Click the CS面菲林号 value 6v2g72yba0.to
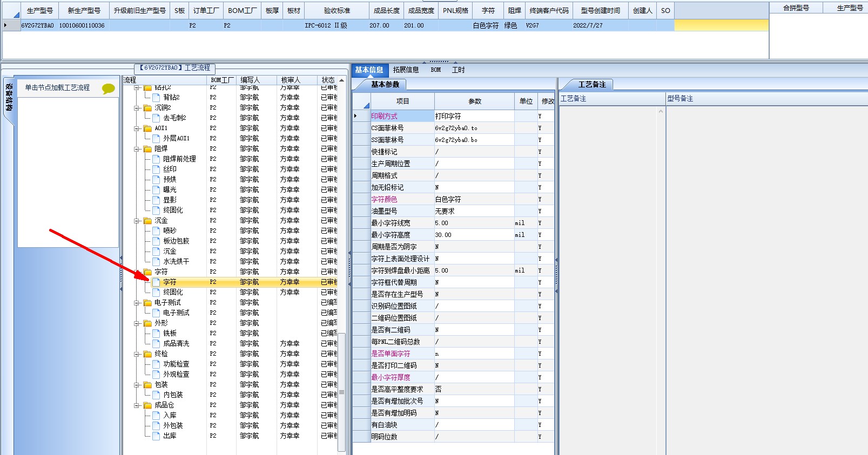The image size is (868, 455). (474, 128)
